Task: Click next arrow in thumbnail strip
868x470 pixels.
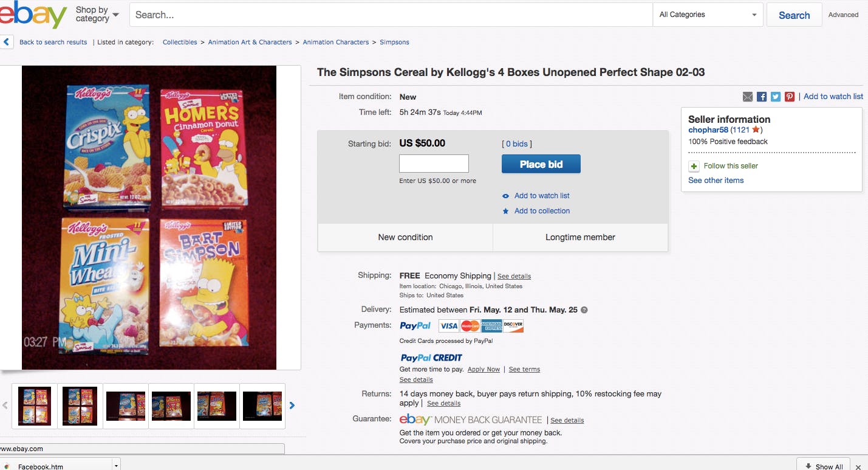Action: [x=292, y=406]
